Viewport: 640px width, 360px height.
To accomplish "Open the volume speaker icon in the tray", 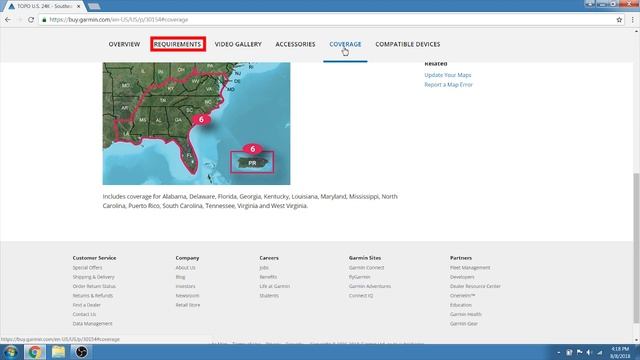I will pyautogui.click(x=589, y=352).
